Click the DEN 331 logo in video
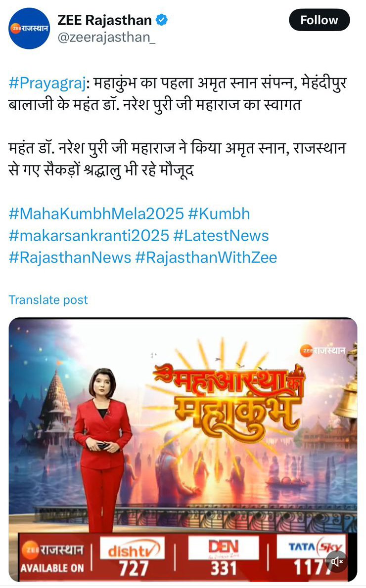 [x=224, y=556]
